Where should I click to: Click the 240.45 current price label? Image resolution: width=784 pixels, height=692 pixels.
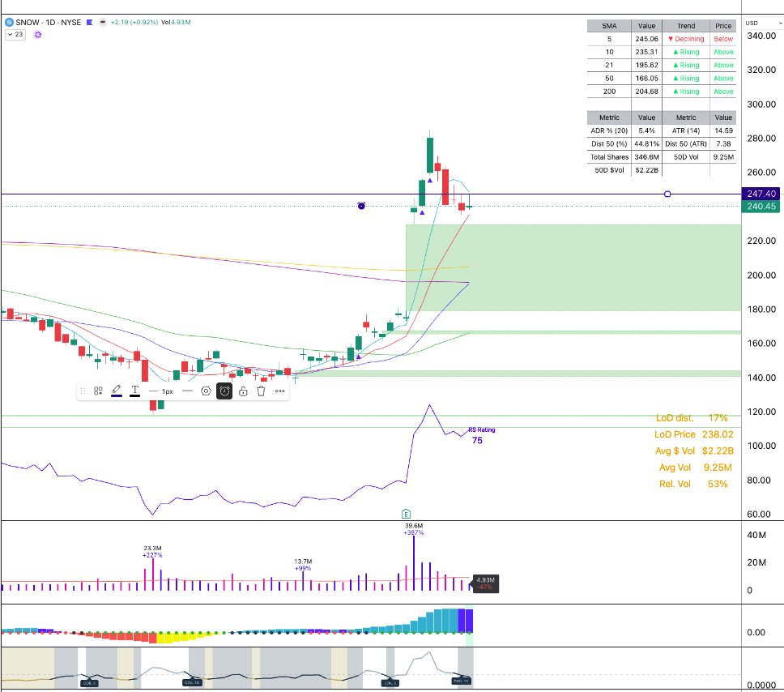[761, 206]
